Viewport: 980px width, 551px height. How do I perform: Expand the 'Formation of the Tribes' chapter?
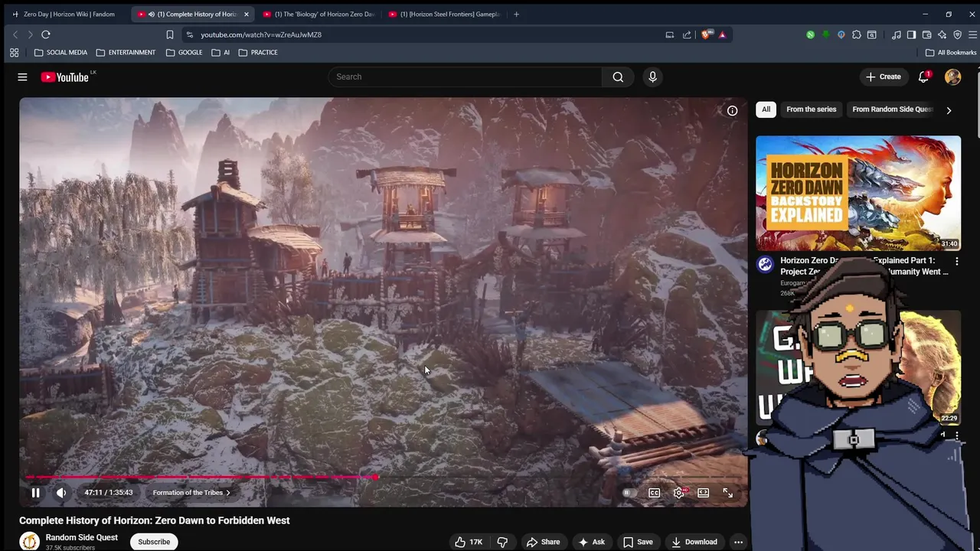click(191, 493)
